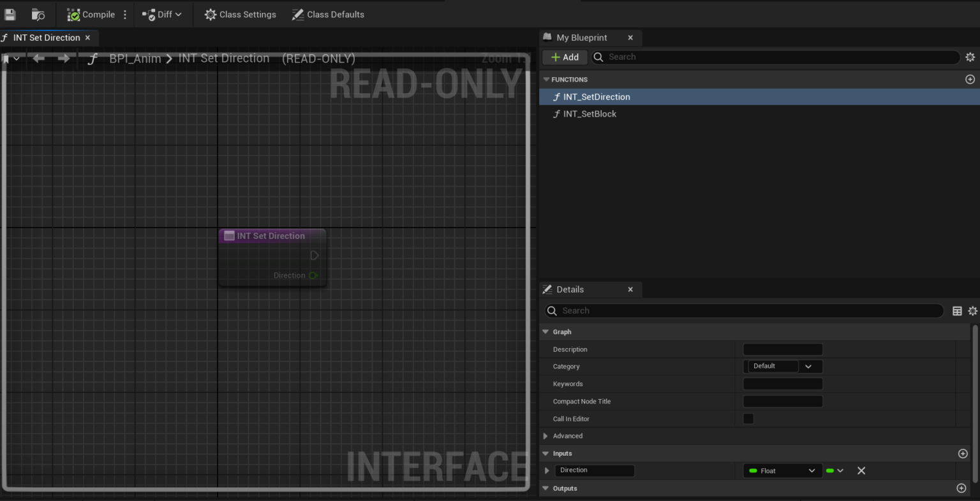Select the INT_SetBlock function

pyautogui.click(x=589, y=113)
